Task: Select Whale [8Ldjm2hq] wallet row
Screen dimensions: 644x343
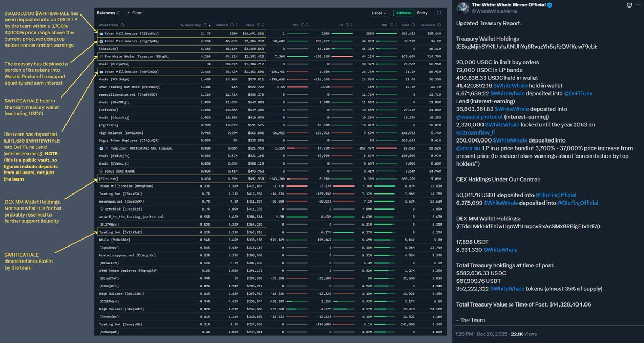Action: [269, 64]
